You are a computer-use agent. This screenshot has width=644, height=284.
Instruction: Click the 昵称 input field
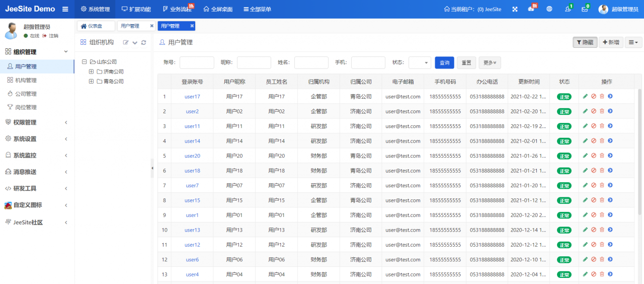coord(254,62)
